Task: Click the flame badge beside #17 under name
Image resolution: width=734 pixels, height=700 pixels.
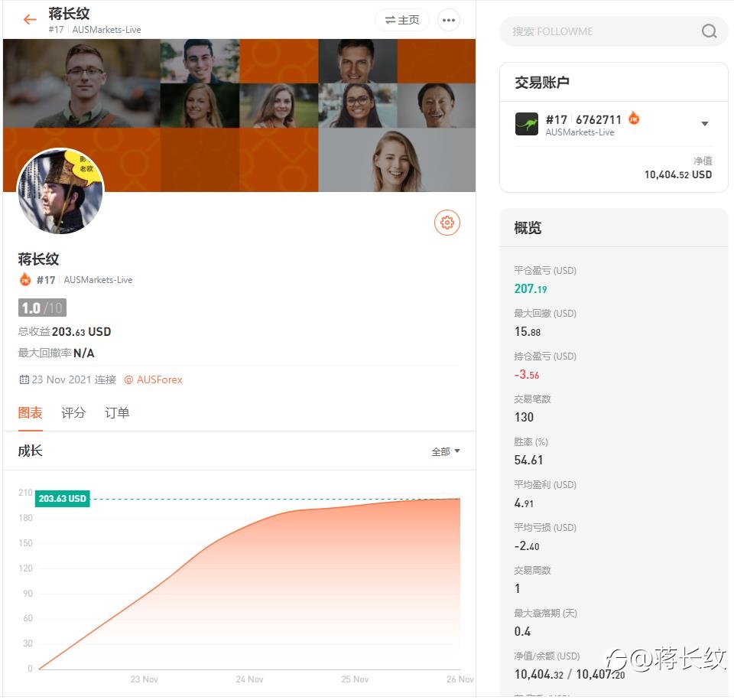Action: coord(25,280)
